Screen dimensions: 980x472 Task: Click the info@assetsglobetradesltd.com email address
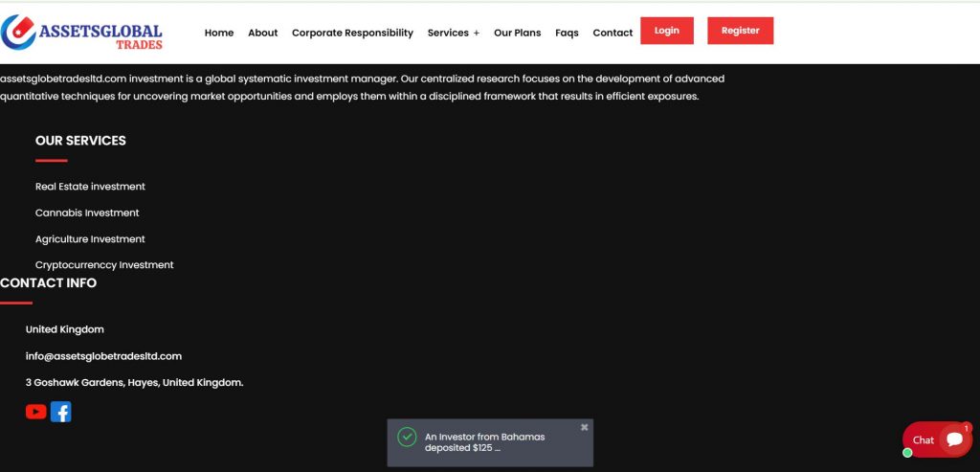[103, 356]
